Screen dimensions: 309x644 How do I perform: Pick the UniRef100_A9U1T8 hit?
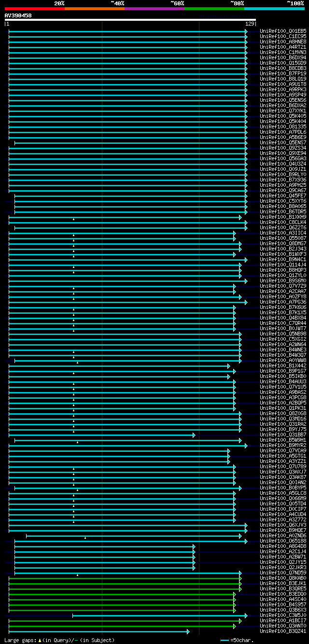coord(283,84)
